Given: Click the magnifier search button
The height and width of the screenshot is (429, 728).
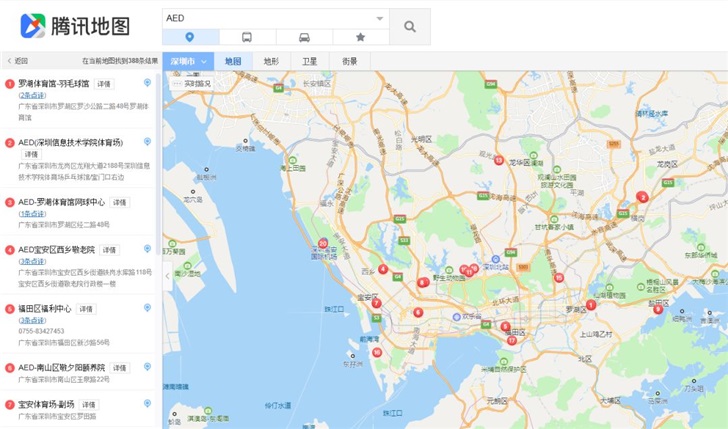Looking at the screenshot, I should (x=410, y=26).
